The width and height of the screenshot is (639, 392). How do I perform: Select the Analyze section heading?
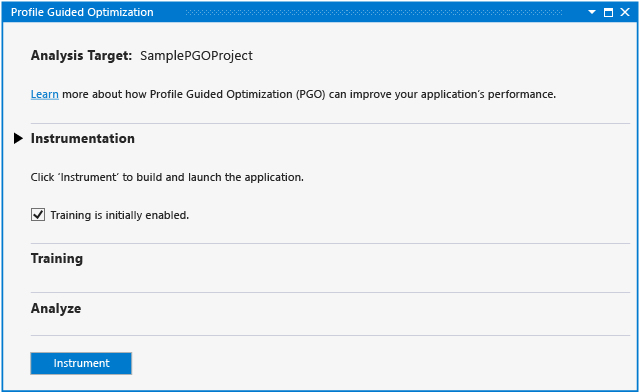[x=56, y=308]
